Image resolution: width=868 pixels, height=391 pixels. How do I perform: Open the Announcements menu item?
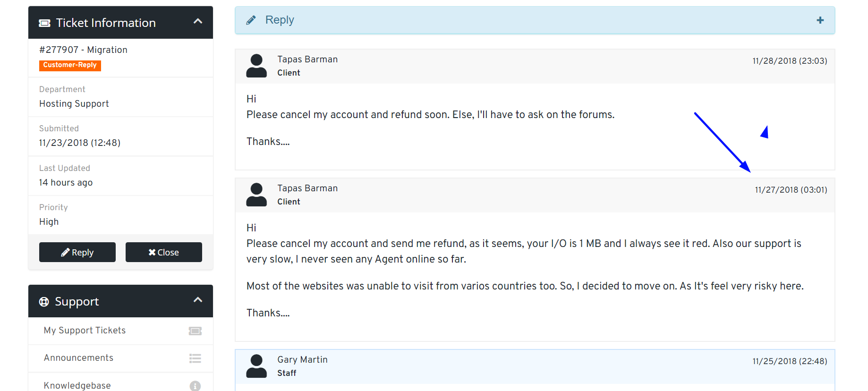point(78,358)
